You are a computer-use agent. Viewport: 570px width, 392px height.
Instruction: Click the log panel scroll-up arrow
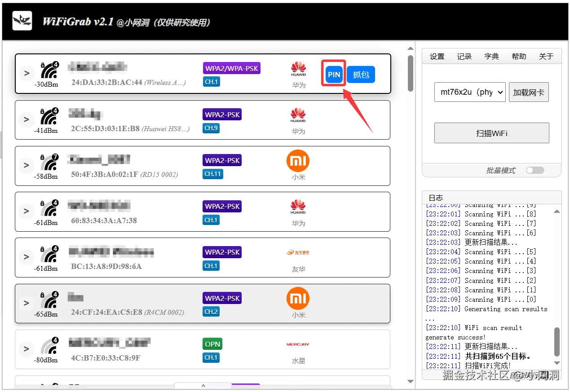click(x=557, y=211)
